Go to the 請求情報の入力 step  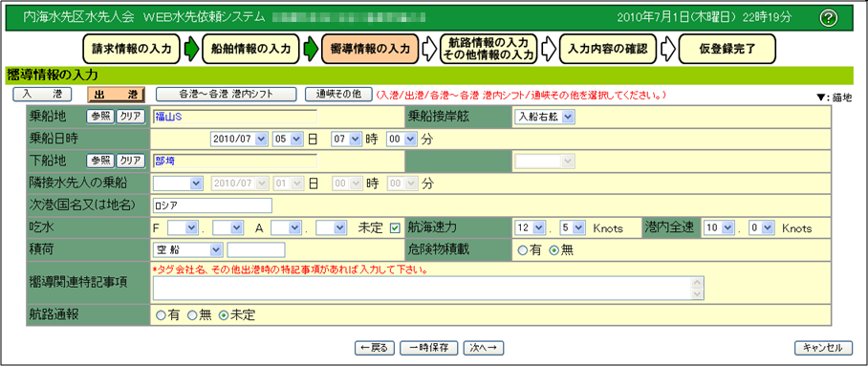coord(132,49)
